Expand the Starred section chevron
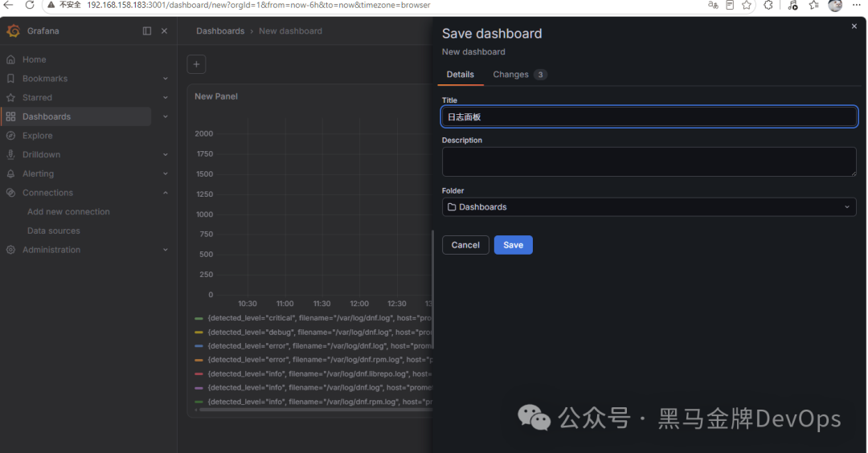 pos(166,97)
